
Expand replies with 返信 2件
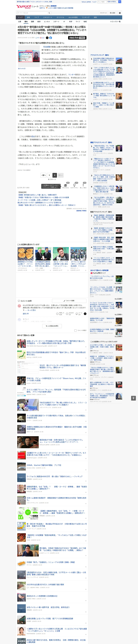26,314
